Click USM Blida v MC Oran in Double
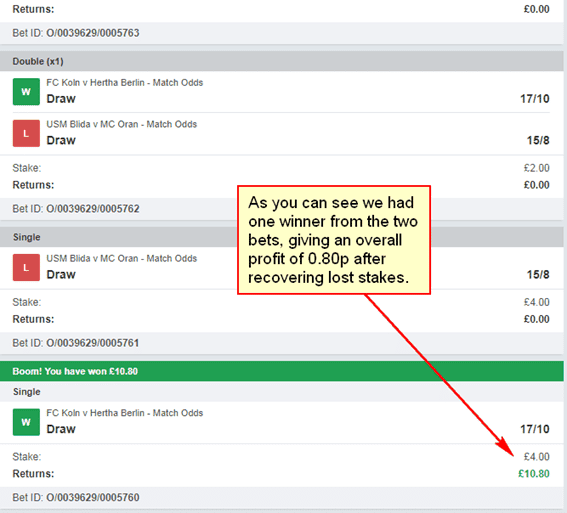Screen dimensions: 567x513 coord(122,124)
